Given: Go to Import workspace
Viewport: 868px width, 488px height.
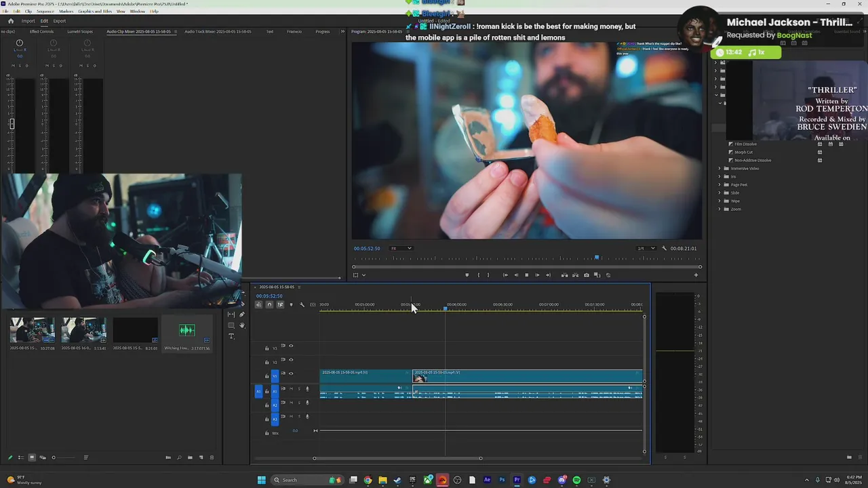Looking at the screenshot, I should click(x=28, y=21).
